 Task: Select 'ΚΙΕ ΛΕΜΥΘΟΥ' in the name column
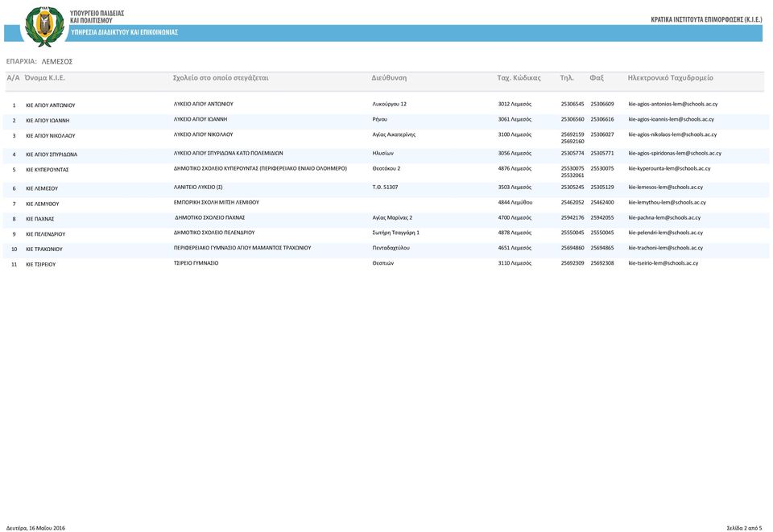[43, 204]
